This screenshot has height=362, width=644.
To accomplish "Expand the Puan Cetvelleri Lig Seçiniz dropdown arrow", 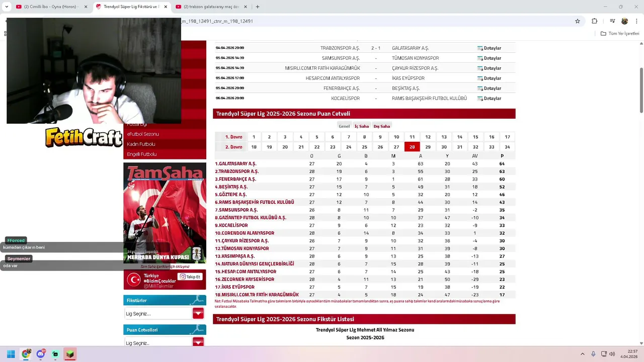I will click(x=198, y=342).
